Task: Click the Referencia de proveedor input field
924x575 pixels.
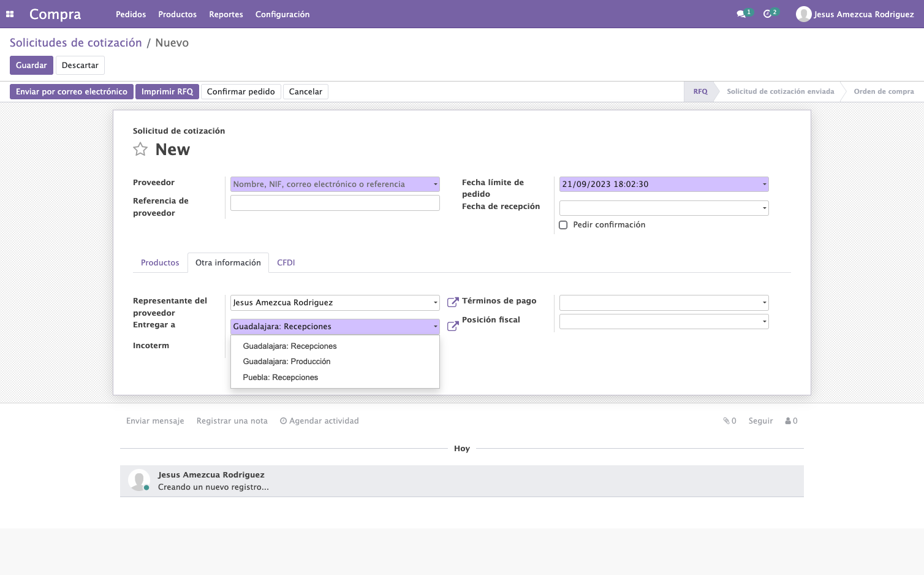Action: pos(335,203)
